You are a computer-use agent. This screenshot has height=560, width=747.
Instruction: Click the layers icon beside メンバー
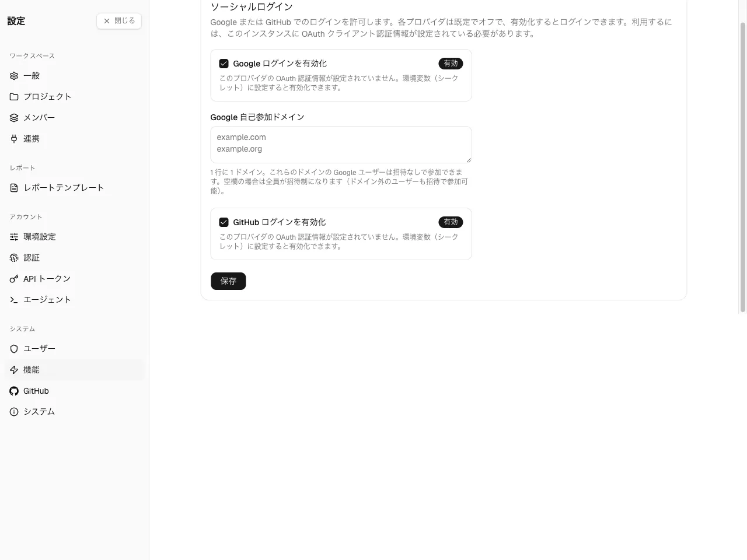(x=14, y=118)
